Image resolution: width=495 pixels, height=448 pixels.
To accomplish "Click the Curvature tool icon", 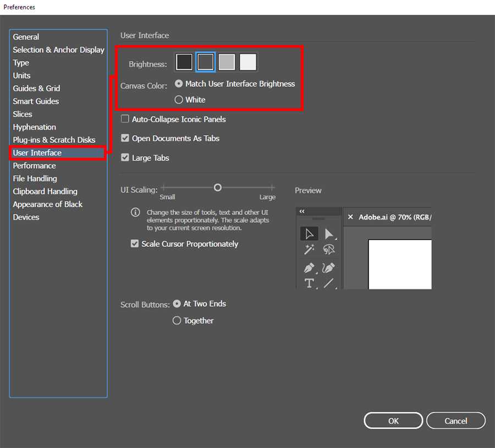I will [329, 268].
